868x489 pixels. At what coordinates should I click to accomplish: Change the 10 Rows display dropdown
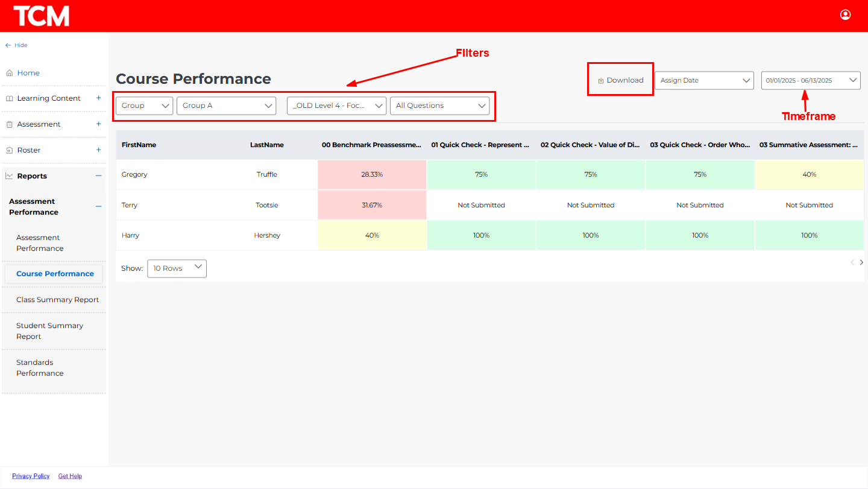click(177, 268)
